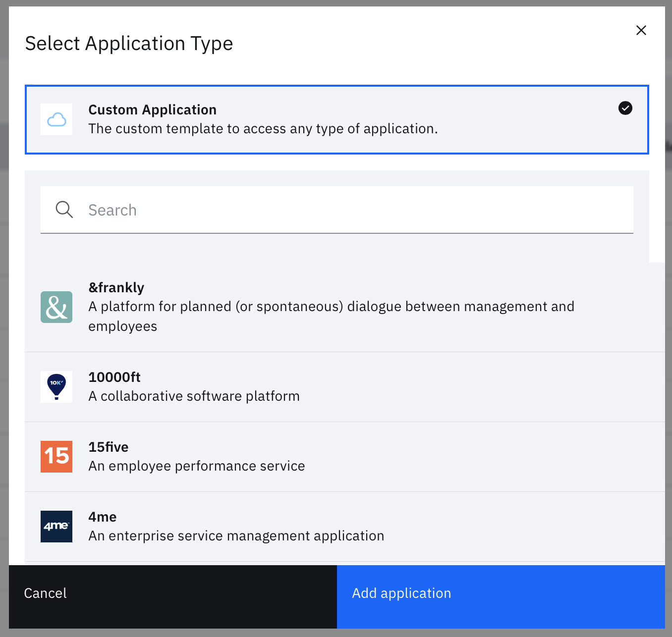Click the magnifier icon in search bar
Screen dimensions: 672x637
(64, 210)
